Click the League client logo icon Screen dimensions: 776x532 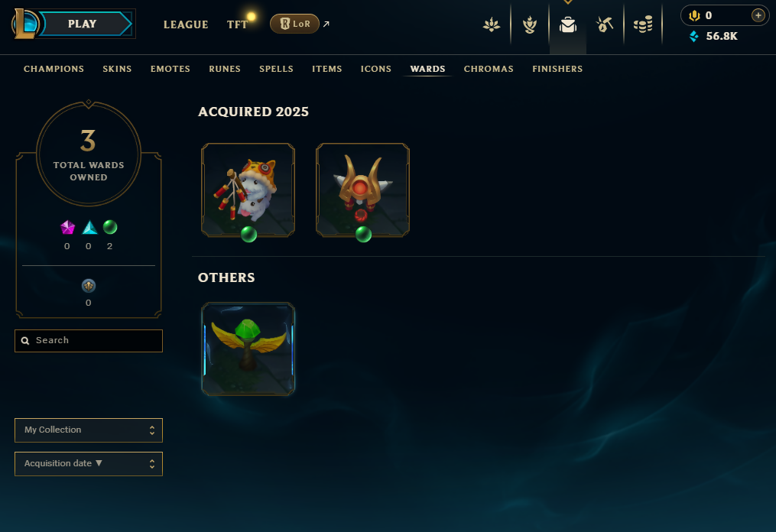pyautogui.click(x=26, y=24)
